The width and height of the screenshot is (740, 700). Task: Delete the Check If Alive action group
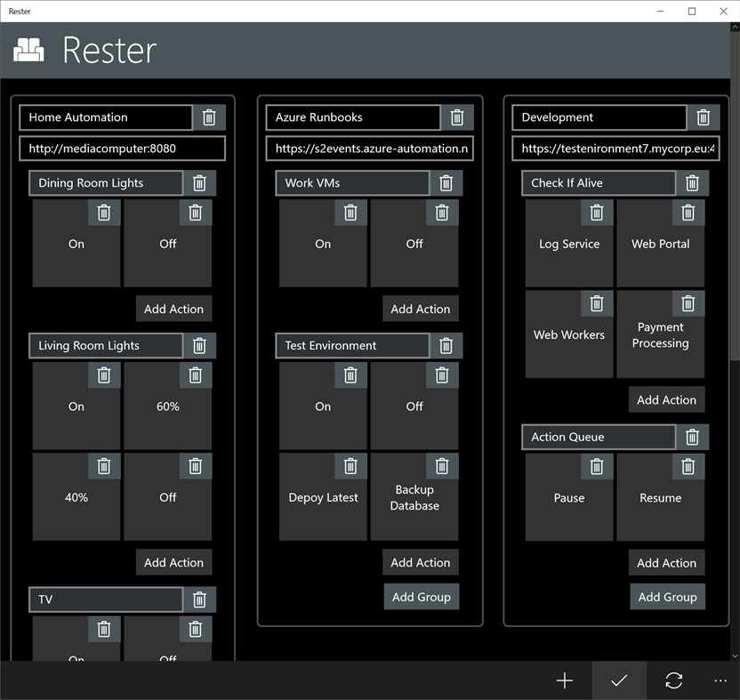692,182
